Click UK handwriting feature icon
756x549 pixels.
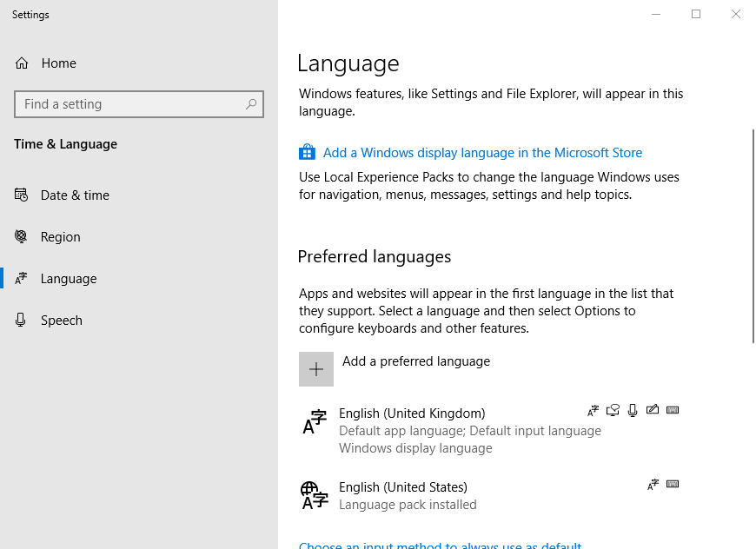point(653,410)
